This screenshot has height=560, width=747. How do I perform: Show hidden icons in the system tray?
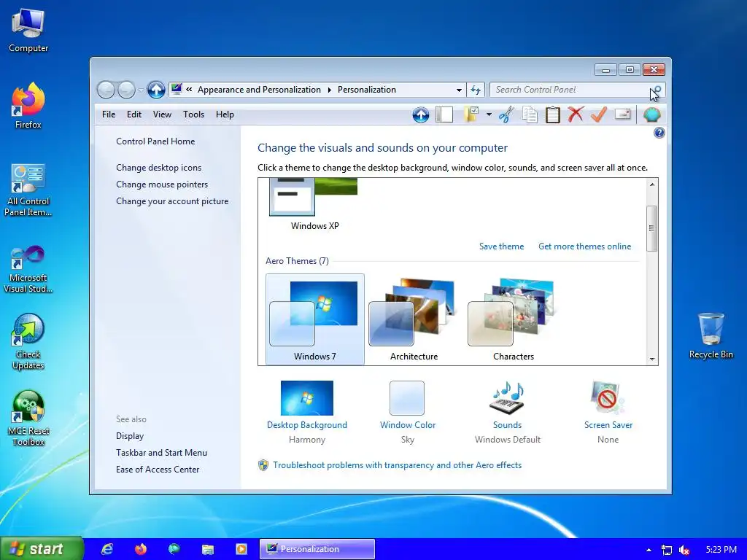tap(649, 550)
